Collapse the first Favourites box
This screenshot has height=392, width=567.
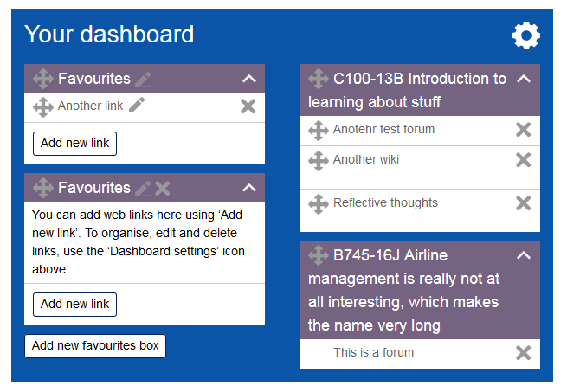(249, 79)
